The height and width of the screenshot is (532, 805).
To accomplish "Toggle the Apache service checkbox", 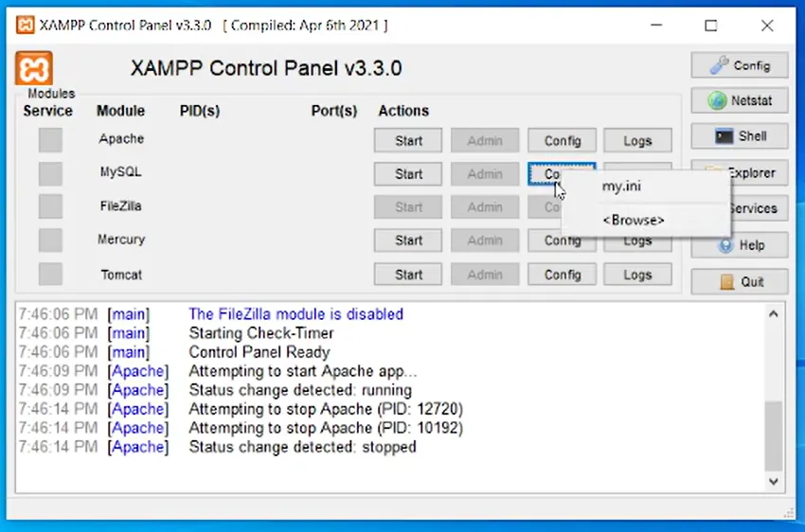I will pyautogui.click(x=50, y=139).
